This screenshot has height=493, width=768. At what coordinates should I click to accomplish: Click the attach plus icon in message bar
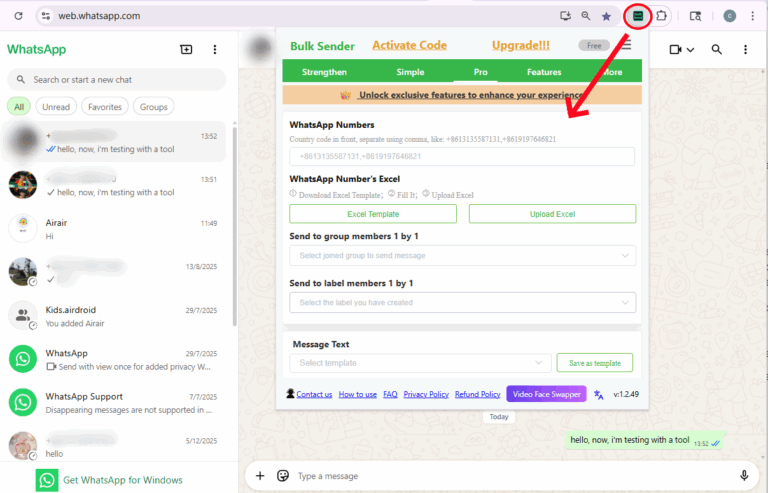coord(260,475)
